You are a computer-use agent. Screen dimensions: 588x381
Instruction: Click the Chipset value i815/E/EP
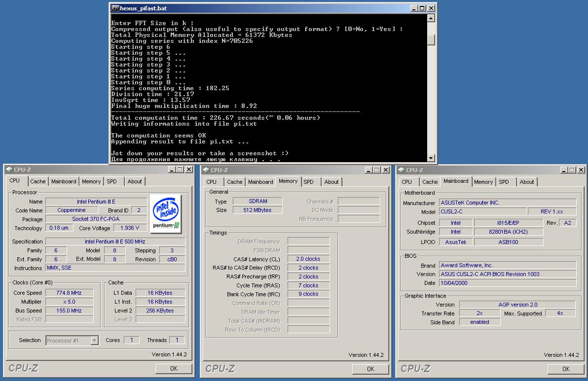508,223
